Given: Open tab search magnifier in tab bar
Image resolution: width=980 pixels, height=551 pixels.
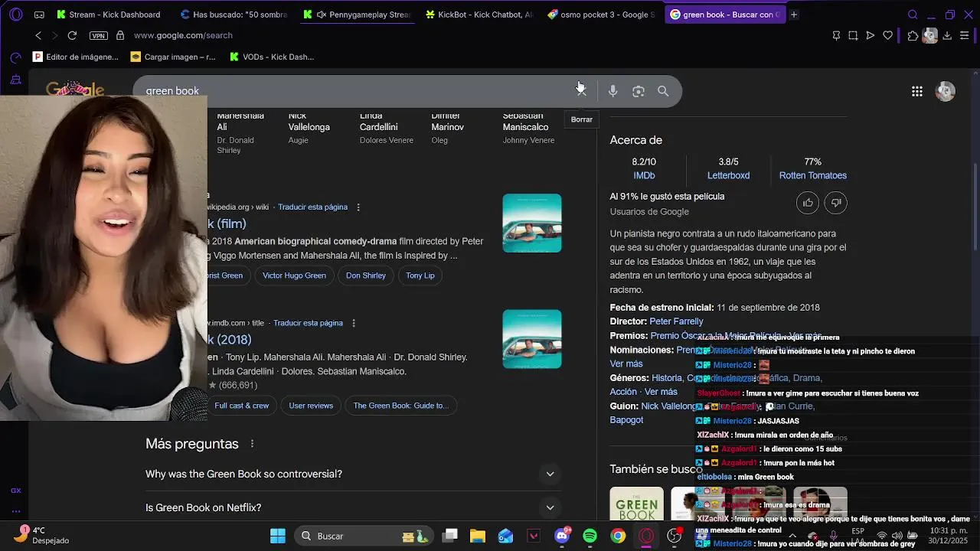Looking at the screenshot, I should click(x=913, y=15).
